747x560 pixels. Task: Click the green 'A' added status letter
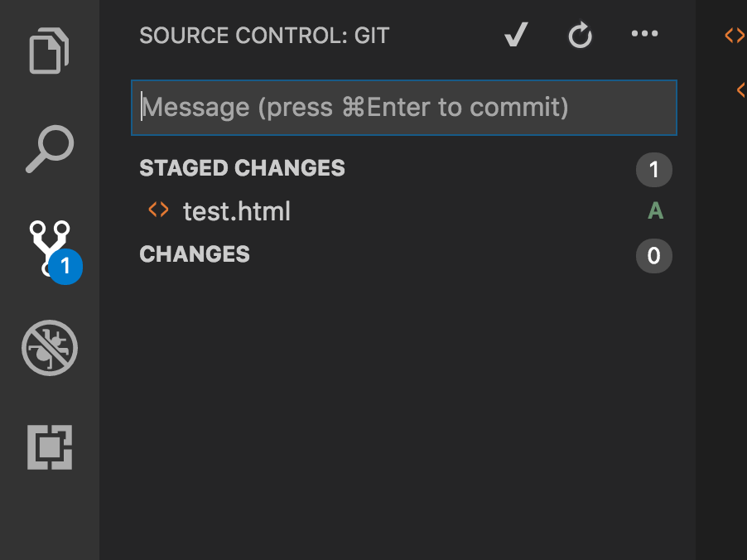tap(655, 211)
